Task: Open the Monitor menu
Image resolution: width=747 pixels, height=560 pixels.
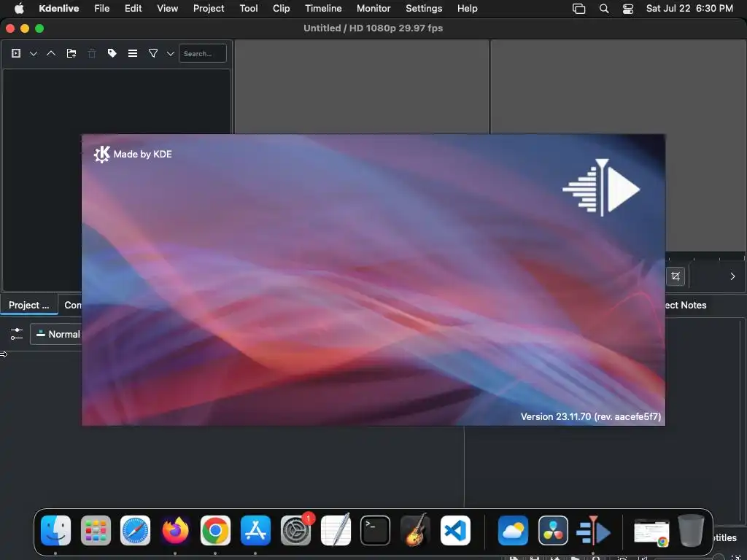Action: point(373,9)
